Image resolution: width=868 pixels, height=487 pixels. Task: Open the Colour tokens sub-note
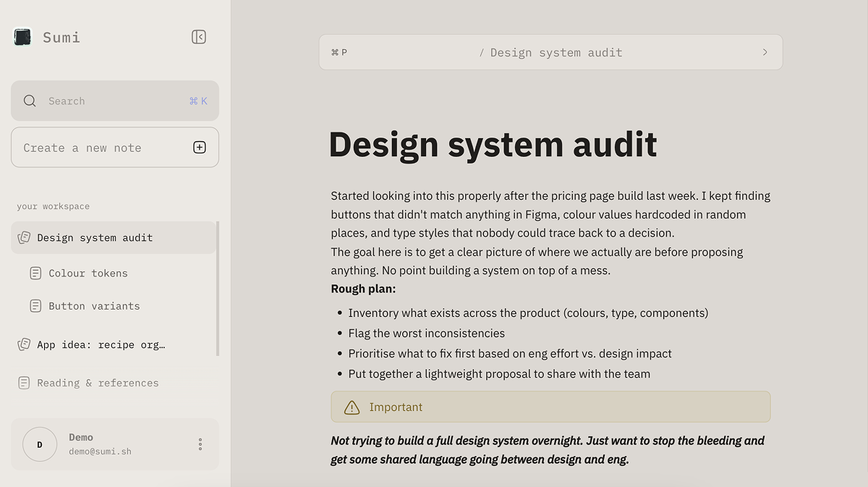88,274
